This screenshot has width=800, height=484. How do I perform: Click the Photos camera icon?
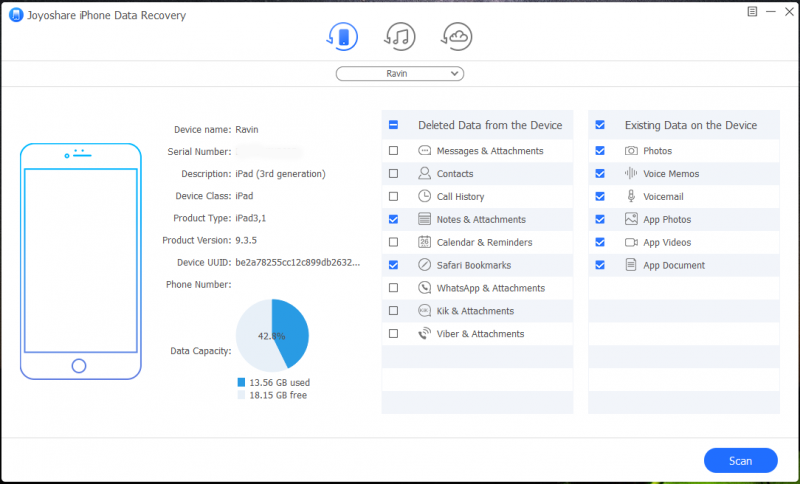(x=631, y=151)
